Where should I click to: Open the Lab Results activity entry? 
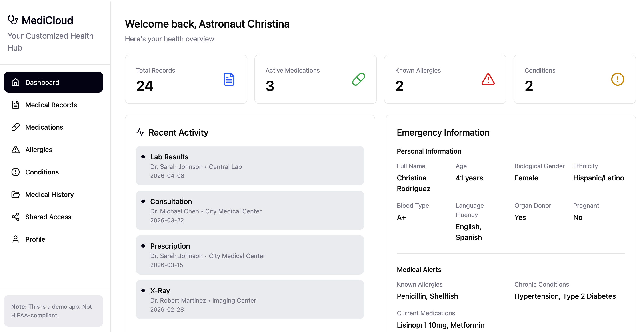(250, 166)
